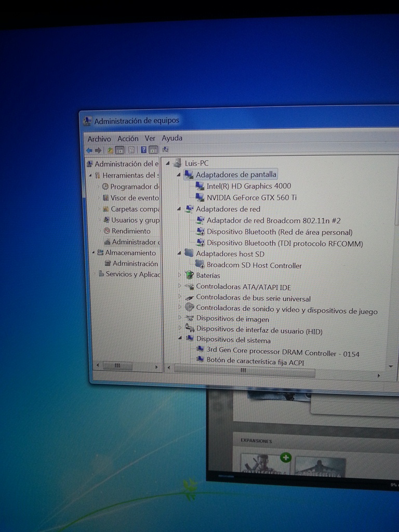Select Administrador de dispositivos in left tree
The height and width of the screenshot is (532, 399).
point(136,242)
